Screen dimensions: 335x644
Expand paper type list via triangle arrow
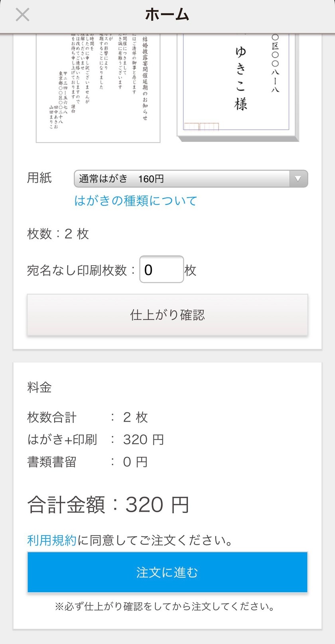(298, 179)
